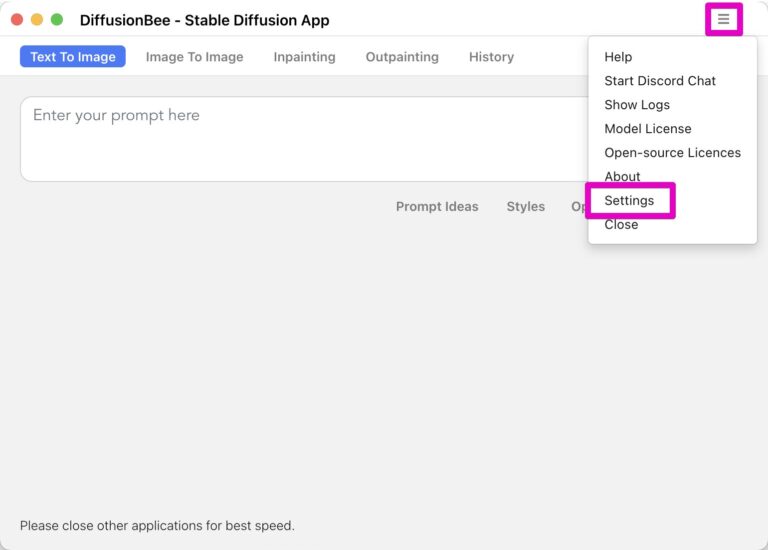Open Prompt Ideas

(x=437, y=207)
